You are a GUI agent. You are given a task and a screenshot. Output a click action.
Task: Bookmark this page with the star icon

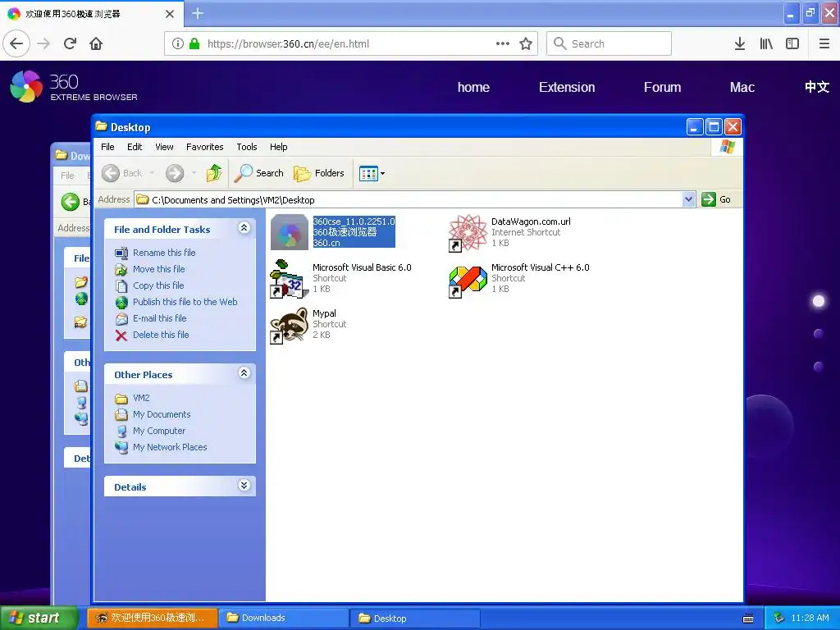[526, 43]
